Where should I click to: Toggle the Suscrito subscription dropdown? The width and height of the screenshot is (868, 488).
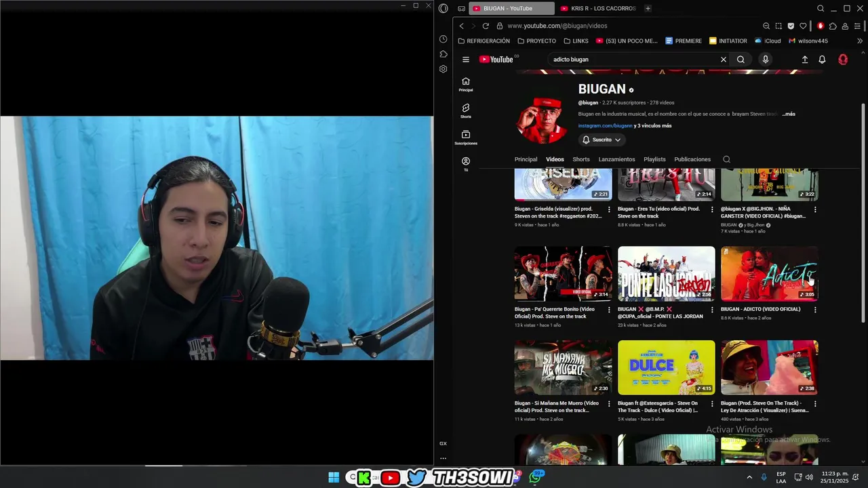pos(601,140)
